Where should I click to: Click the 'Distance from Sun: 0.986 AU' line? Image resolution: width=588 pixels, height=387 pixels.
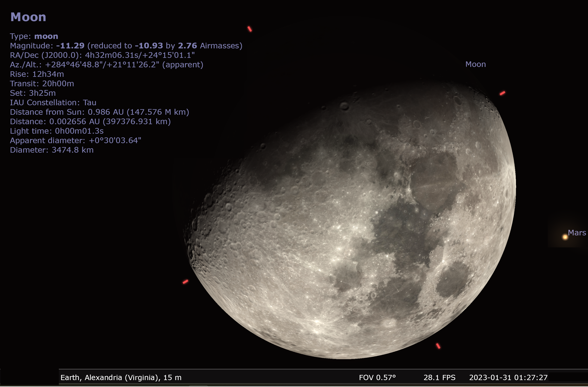(100, 112)
